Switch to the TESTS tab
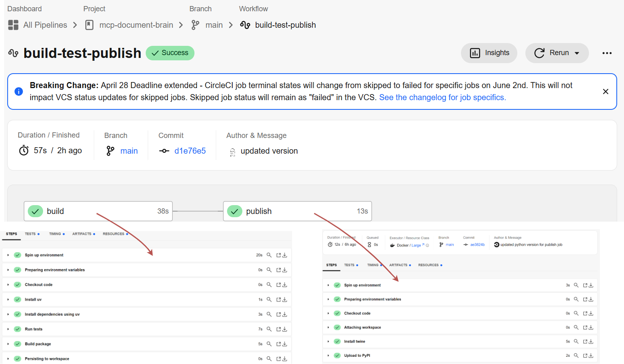This screenshot has height=364, width=624. point(30,234)
